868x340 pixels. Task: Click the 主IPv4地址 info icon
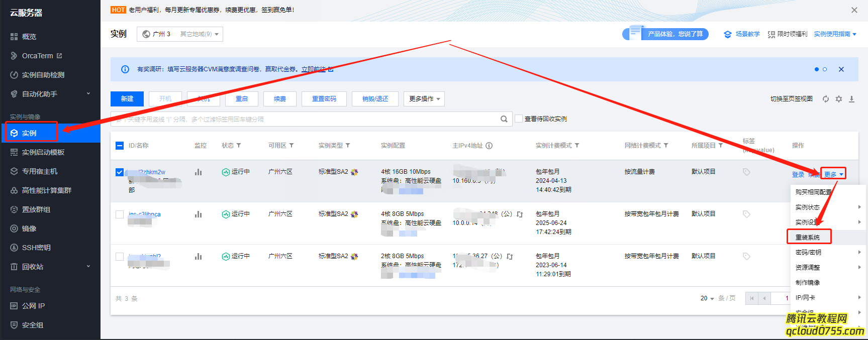pyautogui.click(x=489, y=146)
